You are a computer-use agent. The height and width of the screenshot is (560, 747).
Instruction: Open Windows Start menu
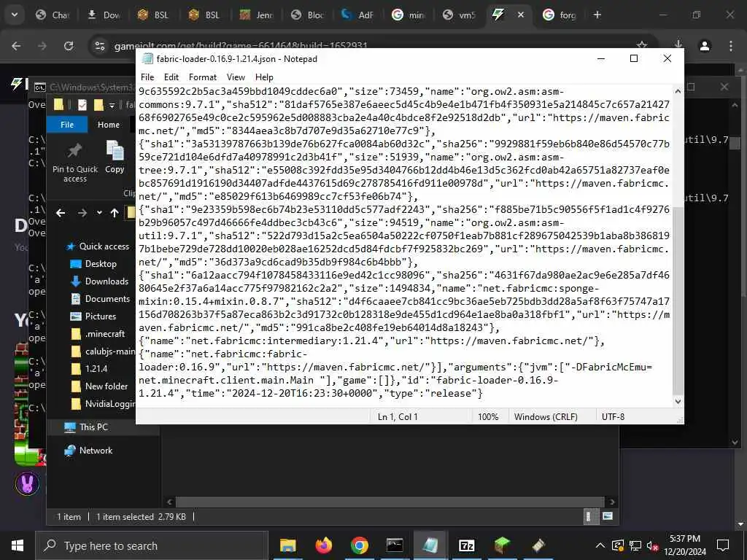pyautogui.click(x=18, y=545)
